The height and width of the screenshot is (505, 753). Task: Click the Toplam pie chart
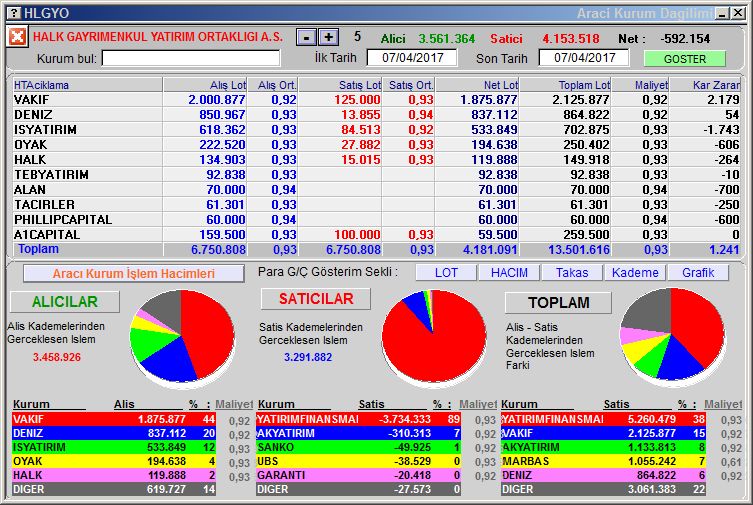click(x=672, y=335)
